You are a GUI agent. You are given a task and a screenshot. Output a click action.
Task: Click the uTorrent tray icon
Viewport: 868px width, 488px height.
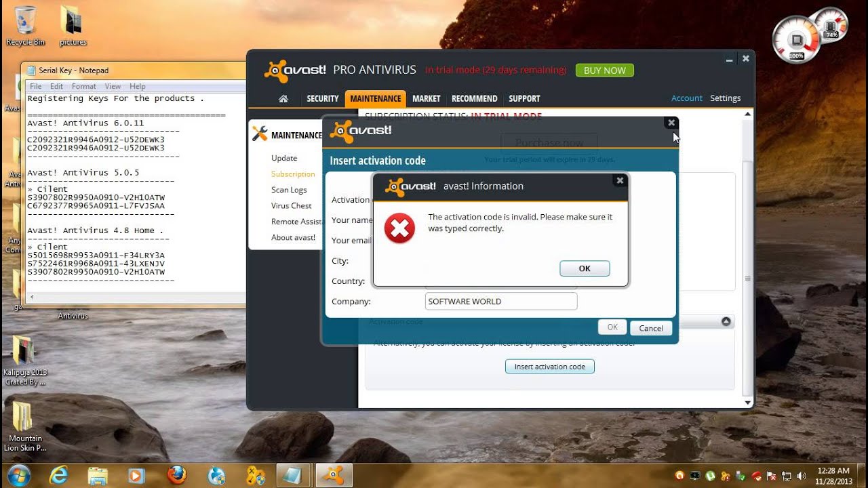[710, 476]
